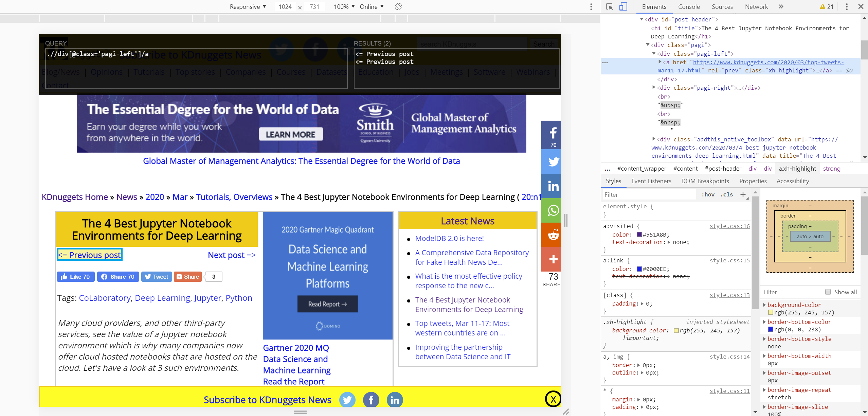Open the 100% zoom dropdown
The image size is (868, 416).
344,6
